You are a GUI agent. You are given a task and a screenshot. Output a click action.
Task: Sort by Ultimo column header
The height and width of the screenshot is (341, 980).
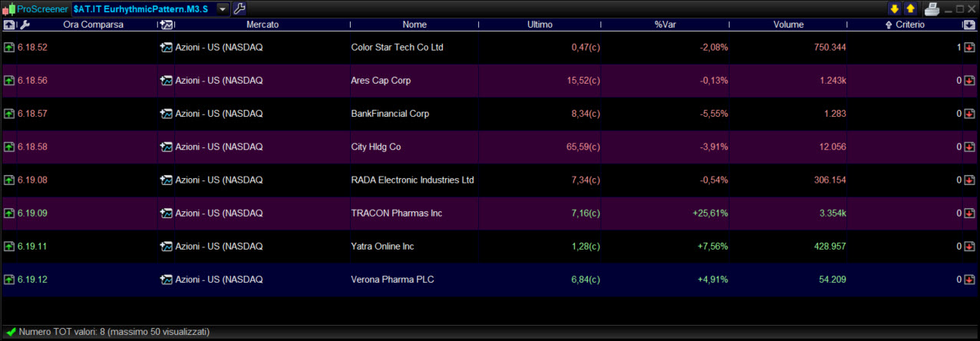[x=539, y=25]
